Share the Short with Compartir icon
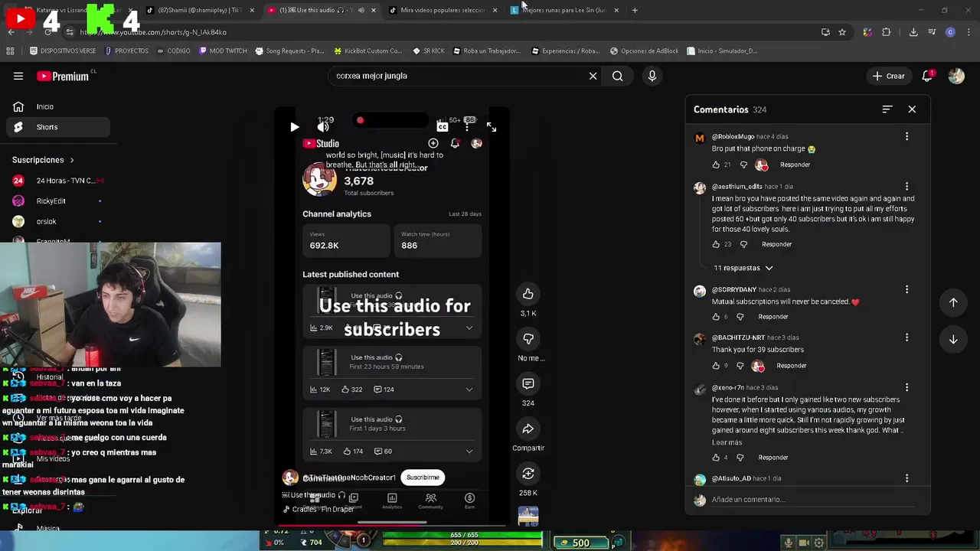Image resolution: width=980 pixels, height=551 pixels. pyautogui.click(x=528, y=429)
